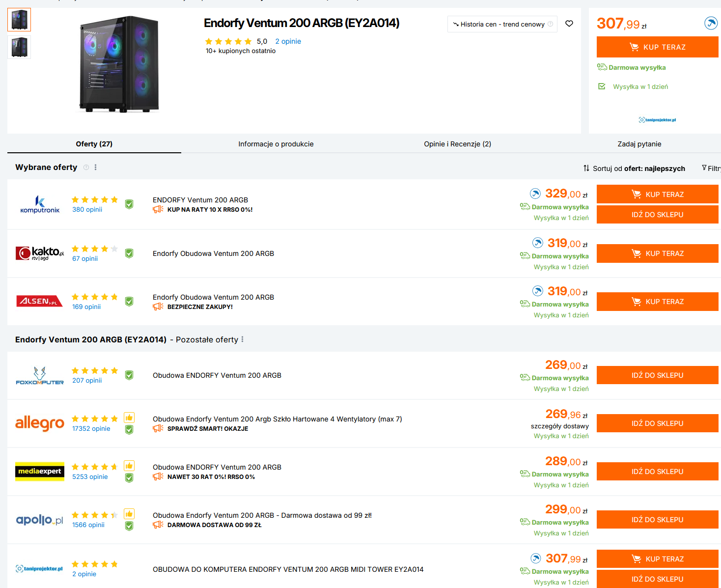Click buyer protection umbrella in top price box
This screenshot has width=721, height=588.
coord(711,23)
